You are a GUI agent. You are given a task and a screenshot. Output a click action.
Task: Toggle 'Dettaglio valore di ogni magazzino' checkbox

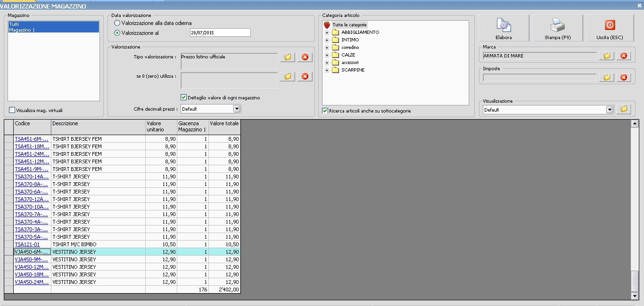184,97
